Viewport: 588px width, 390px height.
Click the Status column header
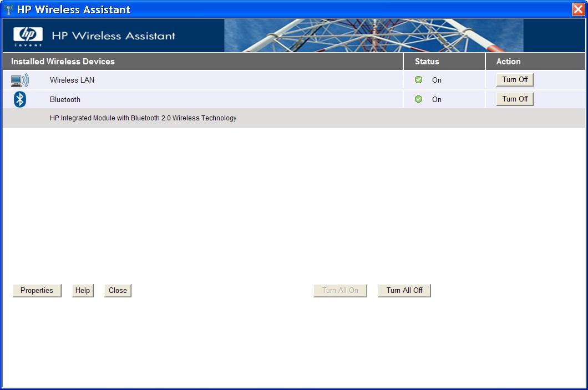pyautogui.click(x=427, y=62)
